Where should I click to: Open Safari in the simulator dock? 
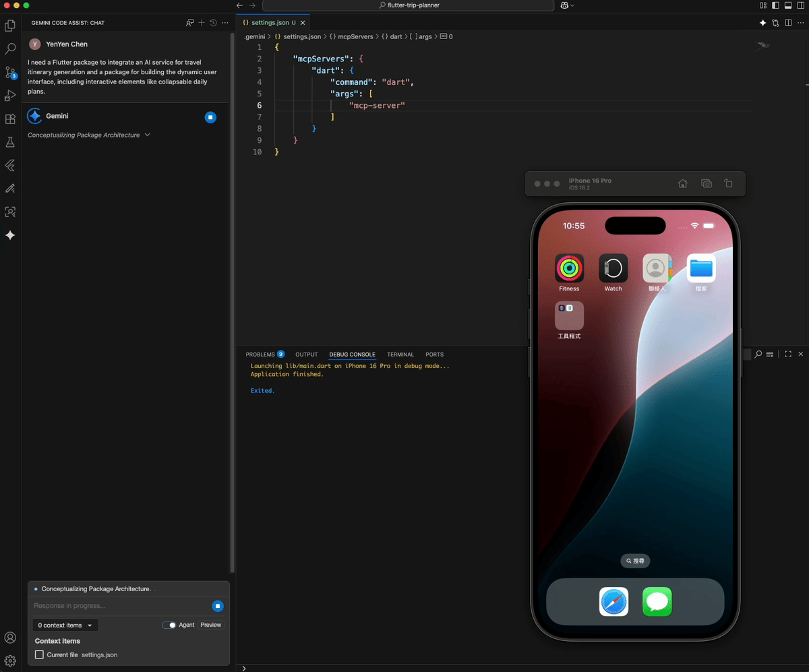[x=613, y=601]
